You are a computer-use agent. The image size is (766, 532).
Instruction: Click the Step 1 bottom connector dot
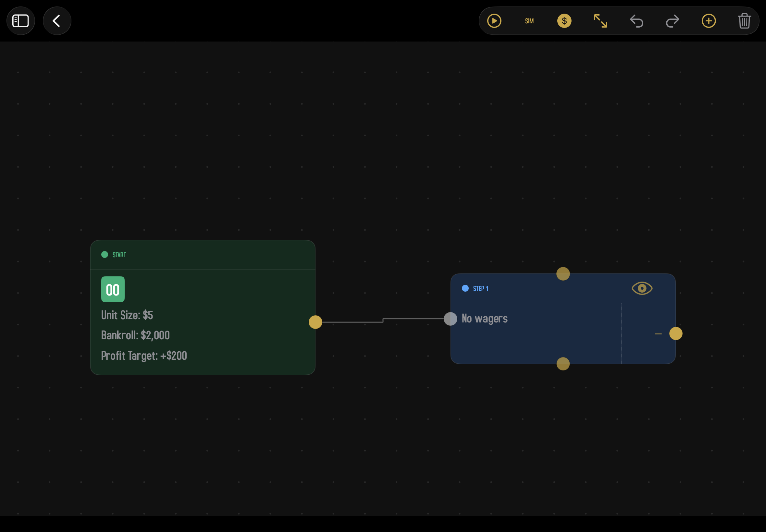tap(563, 364)
